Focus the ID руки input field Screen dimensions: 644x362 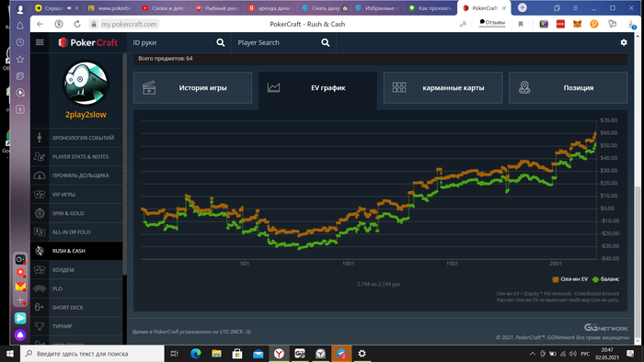pos(173,42)
